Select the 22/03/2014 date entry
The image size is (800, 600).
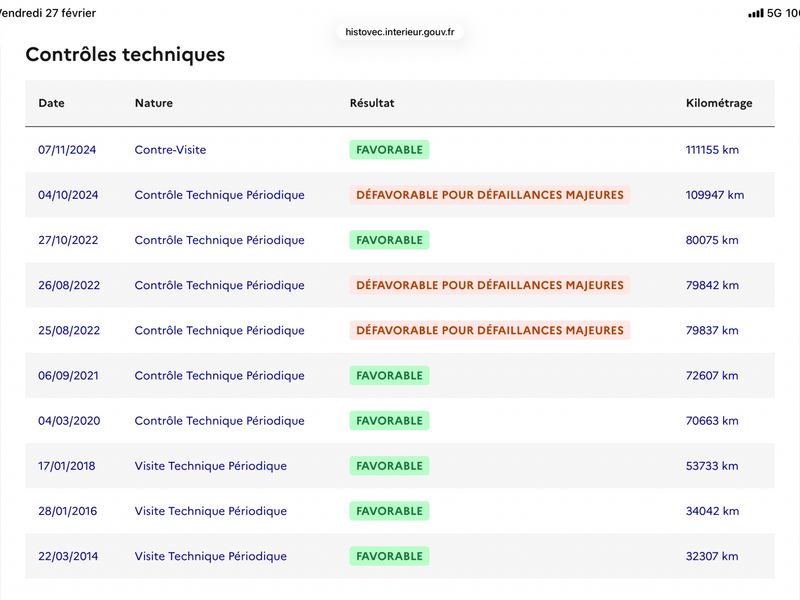[x=68, y=556]
